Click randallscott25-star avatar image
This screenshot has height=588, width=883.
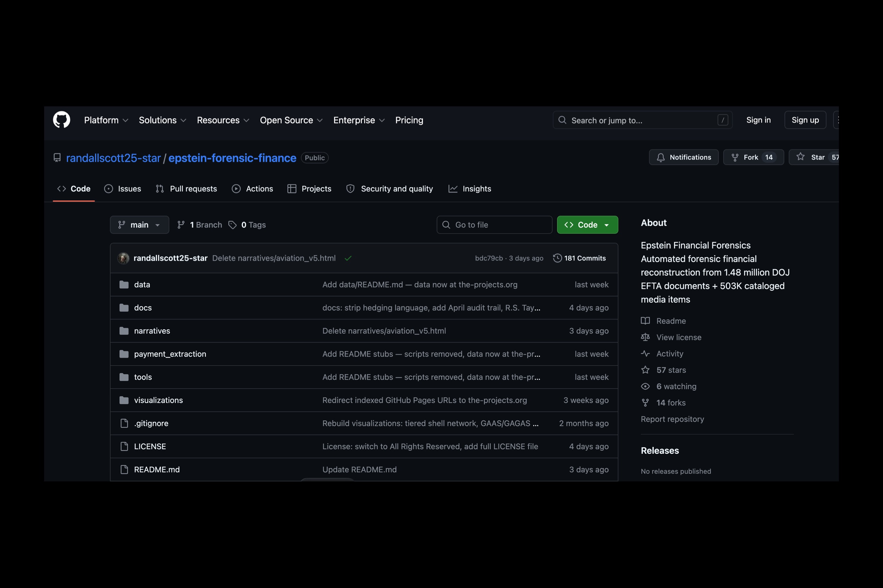pos(124,258)
